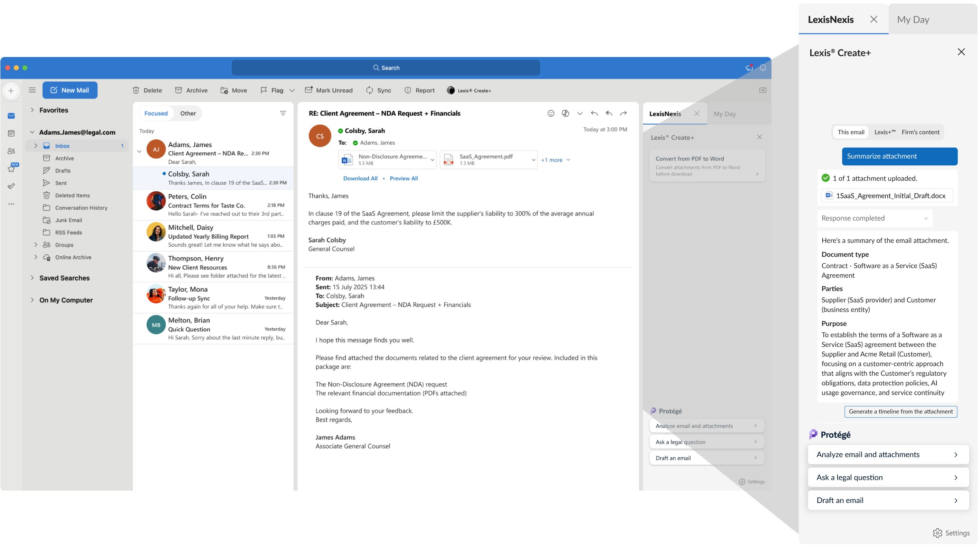Click into the Search field
Screen dimensions: 980x548
386,67
